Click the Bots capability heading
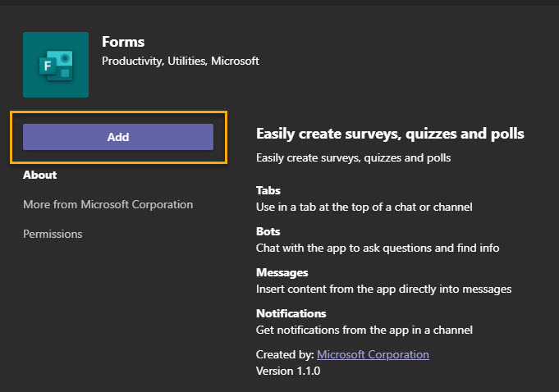559x392 pixels. click(x=268, y=231)
